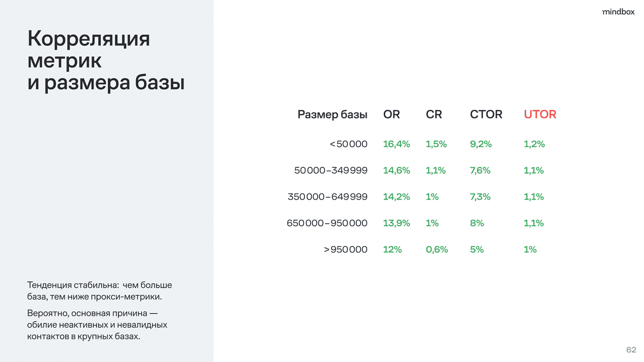Select the 1,2% UTOR value
This screenshot has width=644, height=362.
coord(534,144)
